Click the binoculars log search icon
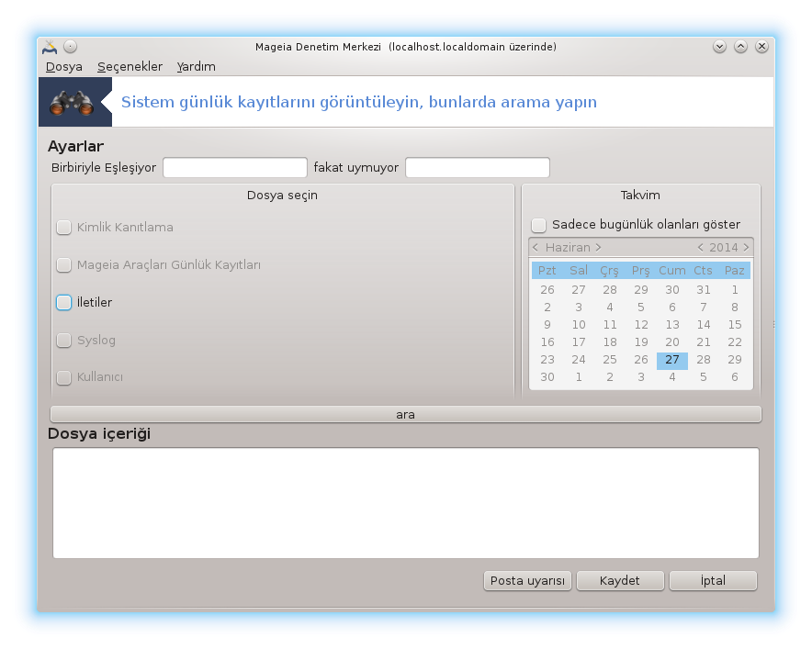This screenshot has width=812, height=649. (72, 103)
